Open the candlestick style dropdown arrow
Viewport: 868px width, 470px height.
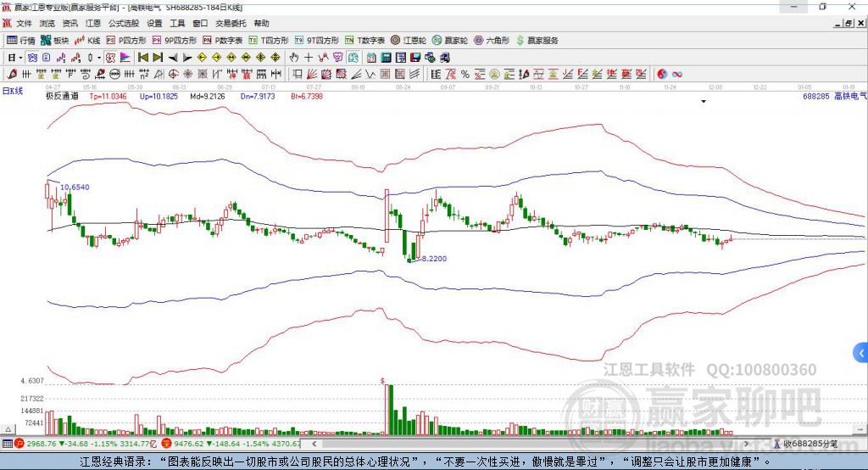pos(99,58)
